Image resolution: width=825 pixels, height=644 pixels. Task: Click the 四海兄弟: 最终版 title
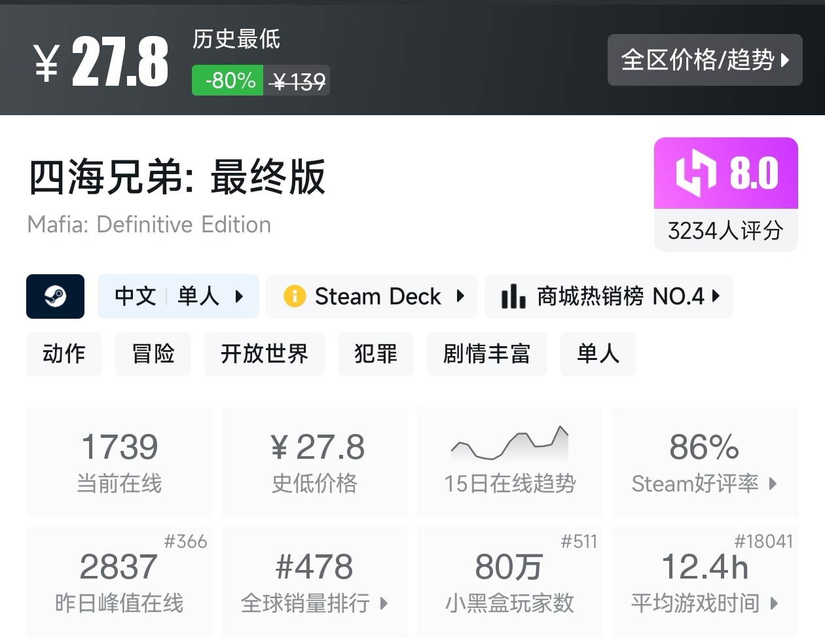pos(177,177)
